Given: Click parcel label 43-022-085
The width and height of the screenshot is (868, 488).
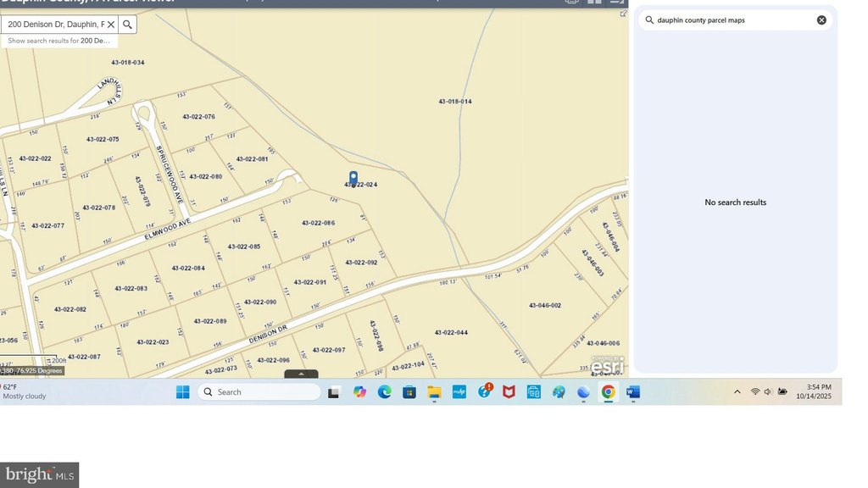Looking at the screenshot, I should (244, 247).
